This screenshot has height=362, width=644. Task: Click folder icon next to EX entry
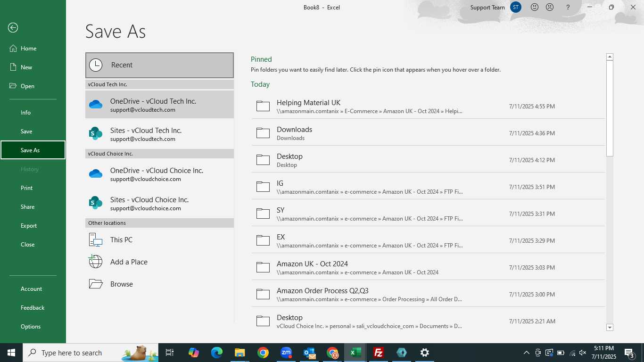pyautogui.click(x=263, y=240)
